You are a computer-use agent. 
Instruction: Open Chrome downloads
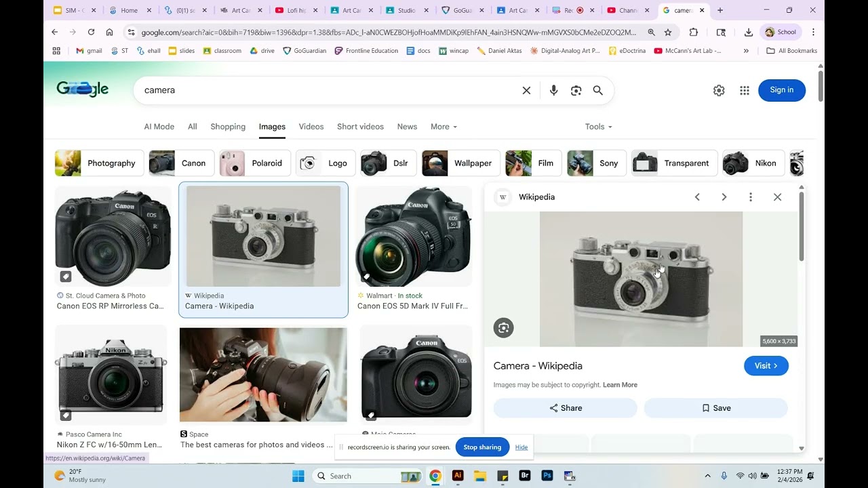(x=749, y=32)
